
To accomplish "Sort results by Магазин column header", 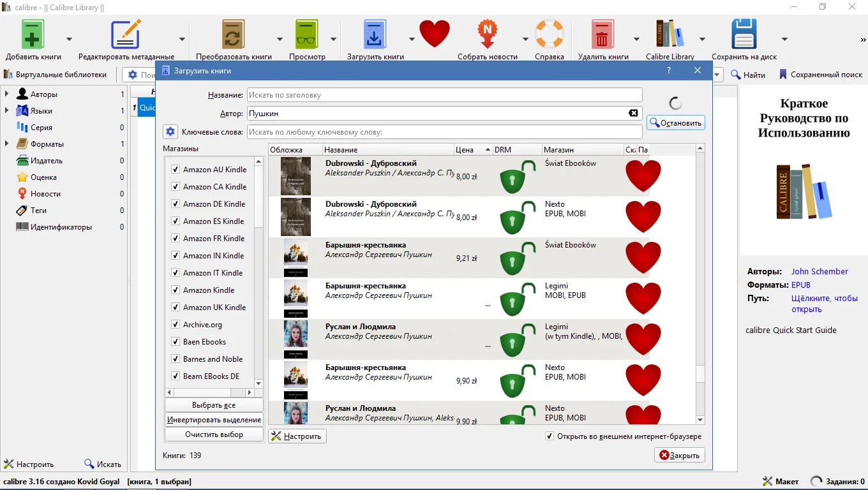I will coord(583,150).
